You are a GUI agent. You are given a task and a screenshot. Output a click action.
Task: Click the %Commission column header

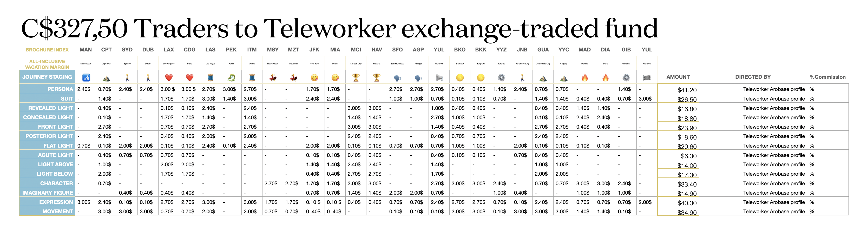[x=827, y=77]
